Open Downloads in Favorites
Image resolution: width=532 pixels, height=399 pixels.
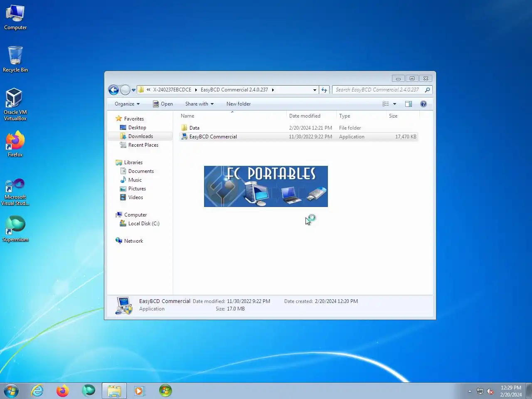[x=140, y=136]
